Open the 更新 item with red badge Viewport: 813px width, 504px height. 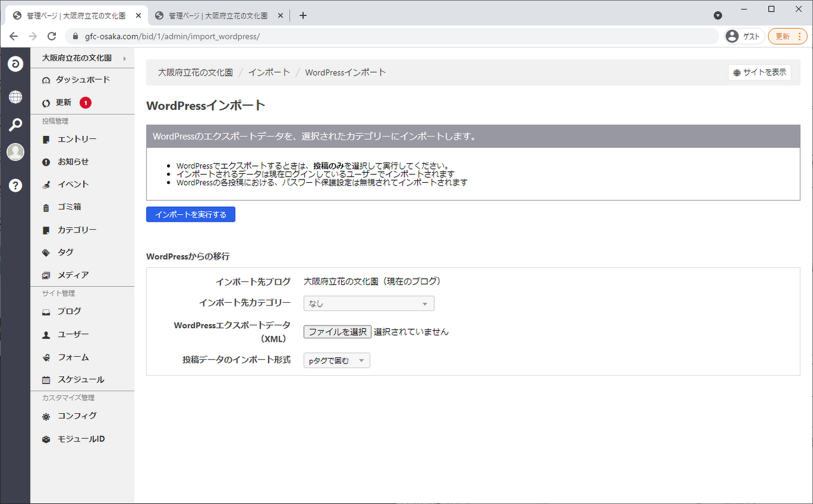[64, 103]
